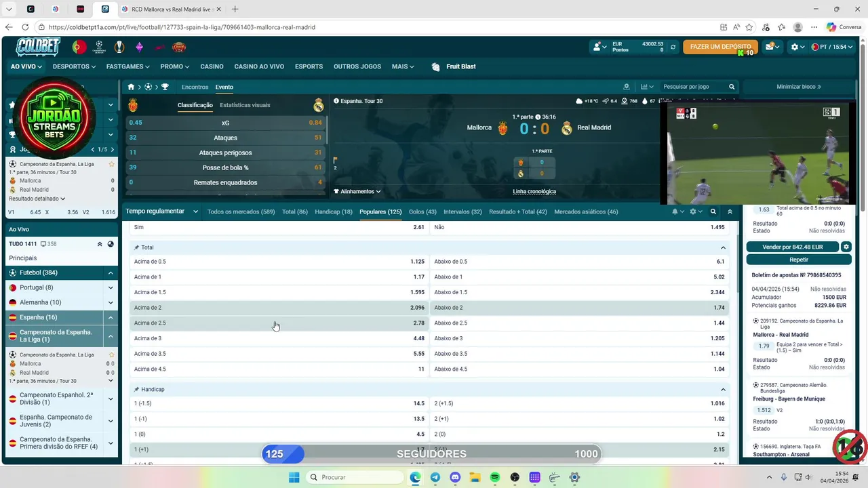Open Windows Start menu

pos(294,477)
